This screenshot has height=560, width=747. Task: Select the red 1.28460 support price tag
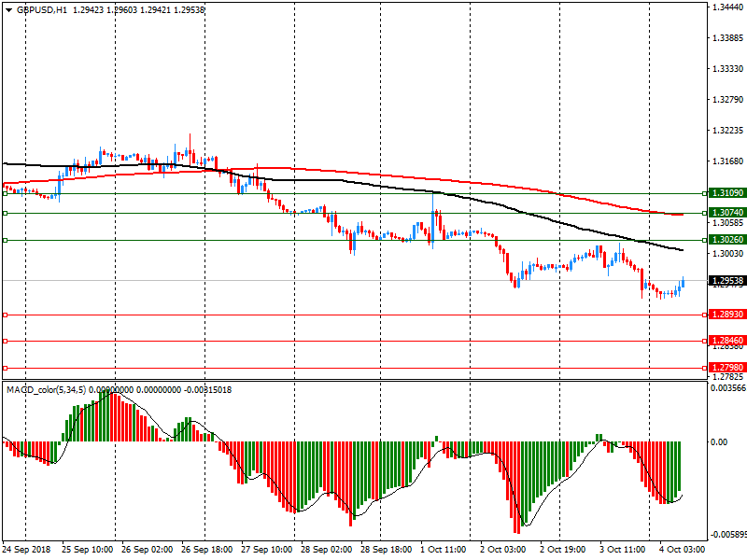coord(726,341)
